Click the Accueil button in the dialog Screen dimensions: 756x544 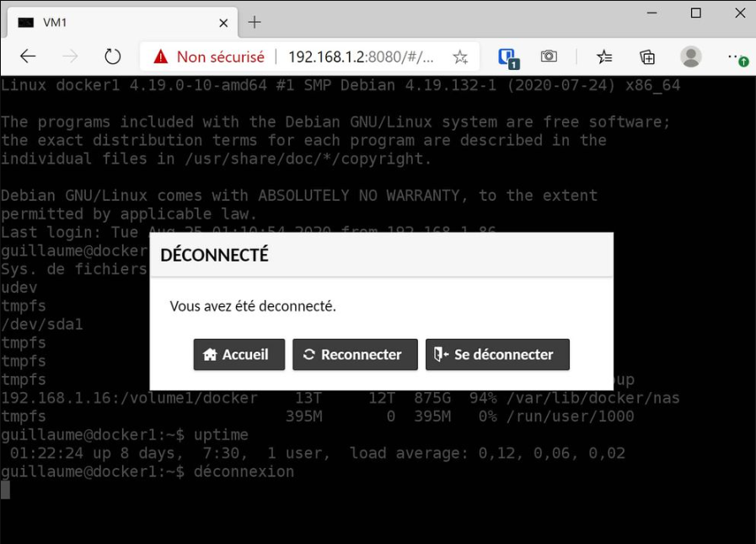click(x=239, y=354)
